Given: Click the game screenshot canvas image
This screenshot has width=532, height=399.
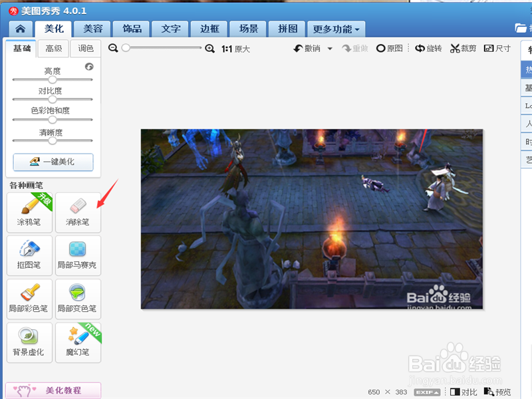Looking at the screenshot, I should click(312, 219).
